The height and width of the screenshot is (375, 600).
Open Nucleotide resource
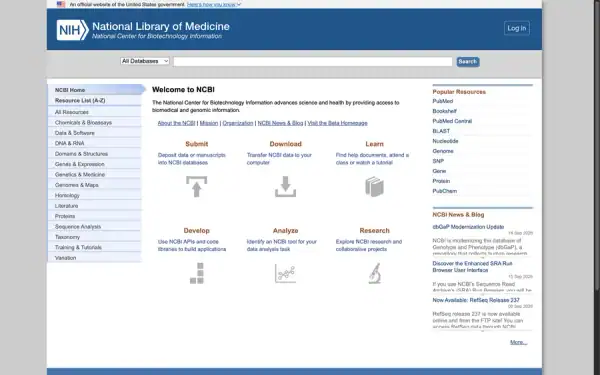445,141
